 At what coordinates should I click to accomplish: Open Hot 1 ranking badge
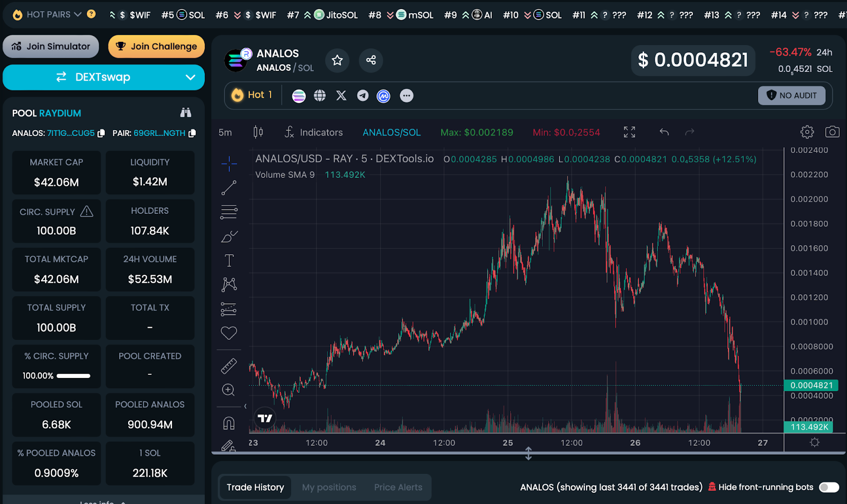[x=253, y=95]
